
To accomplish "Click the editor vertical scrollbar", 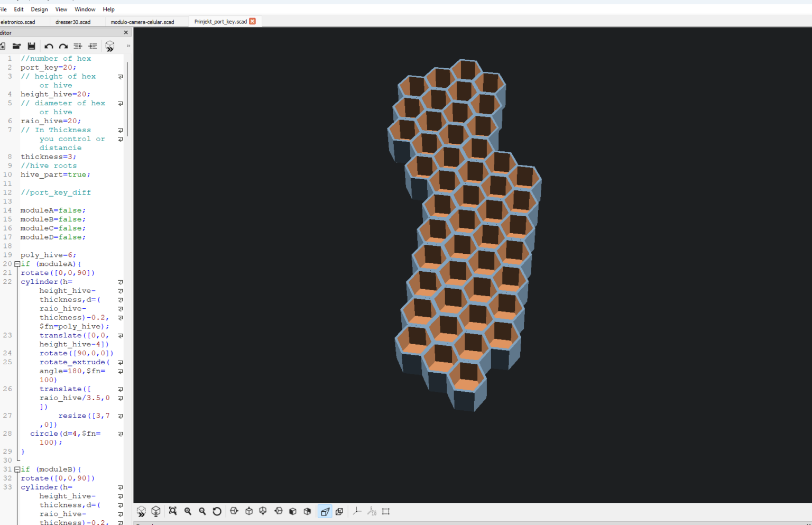I will pos(127,99).
